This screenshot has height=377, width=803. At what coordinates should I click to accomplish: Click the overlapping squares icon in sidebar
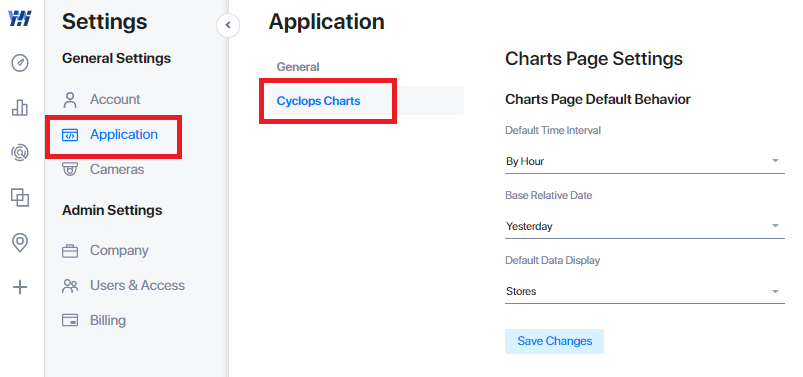pyautogui.click(x=20, y=197)
